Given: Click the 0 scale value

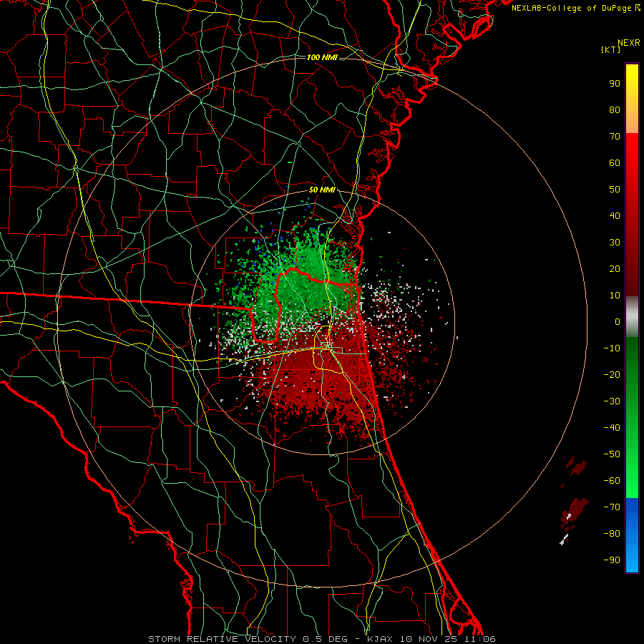Looking at the screenshot, I should 618,322.
